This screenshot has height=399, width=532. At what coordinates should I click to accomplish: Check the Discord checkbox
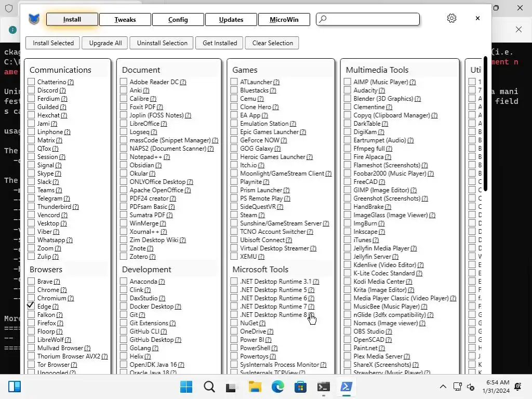(x=31, y=90)
